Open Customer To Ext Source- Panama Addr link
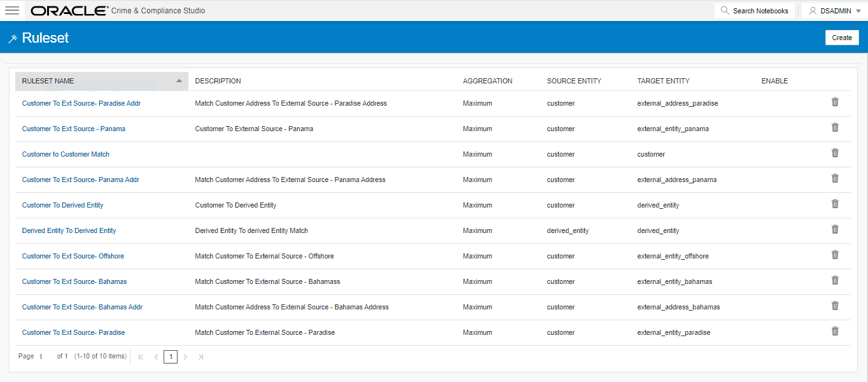Screen dimensions: 868x382 81,180
